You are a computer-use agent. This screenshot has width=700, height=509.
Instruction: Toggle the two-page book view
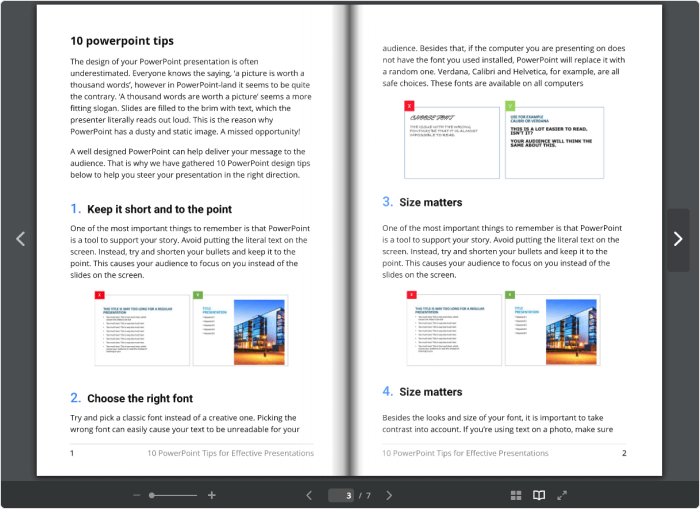click(539, 495)
